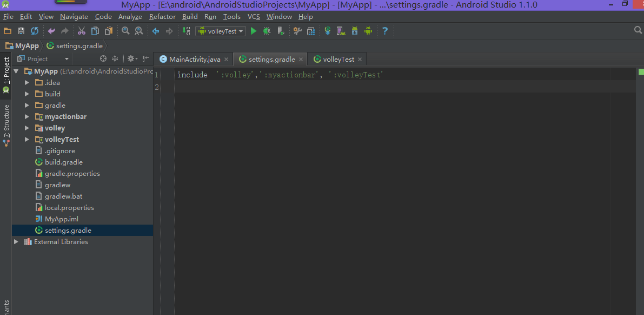Expand External Libraries node

[16, 242]
